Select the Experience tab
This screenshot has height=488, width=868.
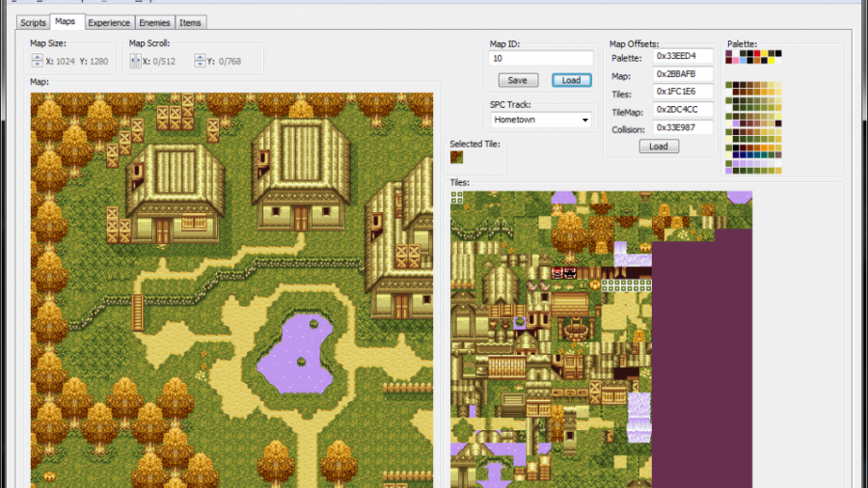pyautogui.click(x=109, y=22)
